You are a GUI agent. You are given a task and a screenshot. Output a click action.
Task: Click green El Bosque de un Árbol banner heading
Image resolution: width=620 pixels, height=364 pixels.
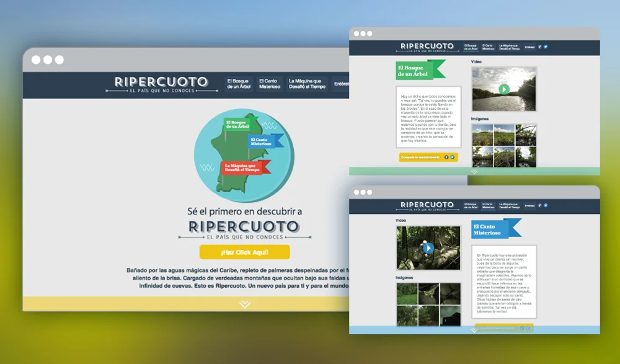tap(421, 70)
